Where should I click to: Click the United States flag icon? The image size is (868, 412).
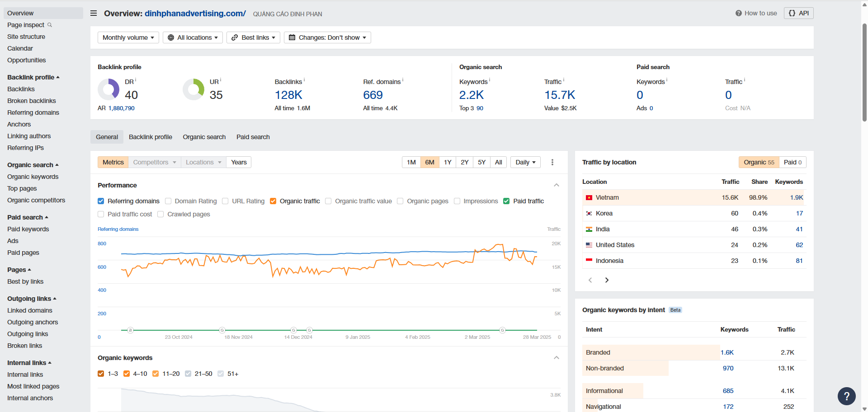pos(589,245)
